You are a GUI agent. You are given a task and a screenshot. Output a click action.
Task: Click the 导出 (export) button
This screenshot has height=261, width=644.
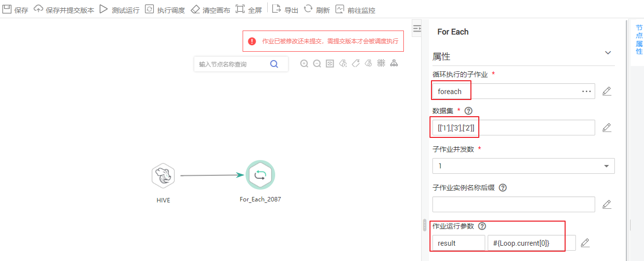tap(285, 9)
